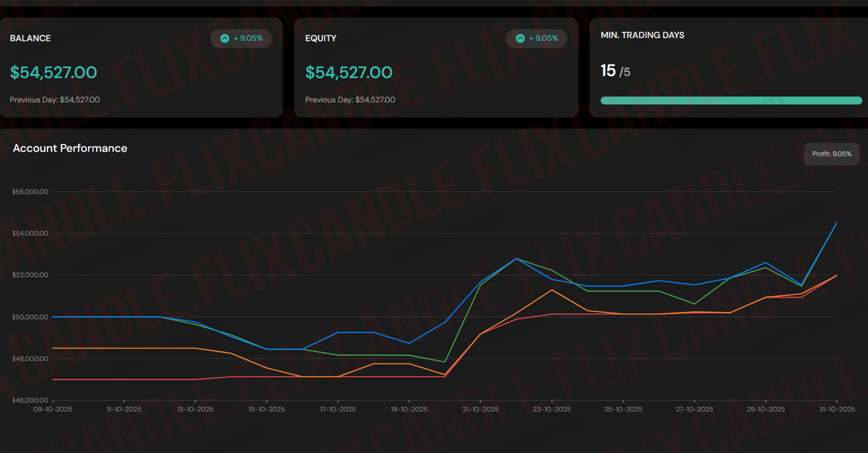Click the $52,000.00 y-axis label
The width and height of the screenshot is (868, 453).
click(30, 275)
